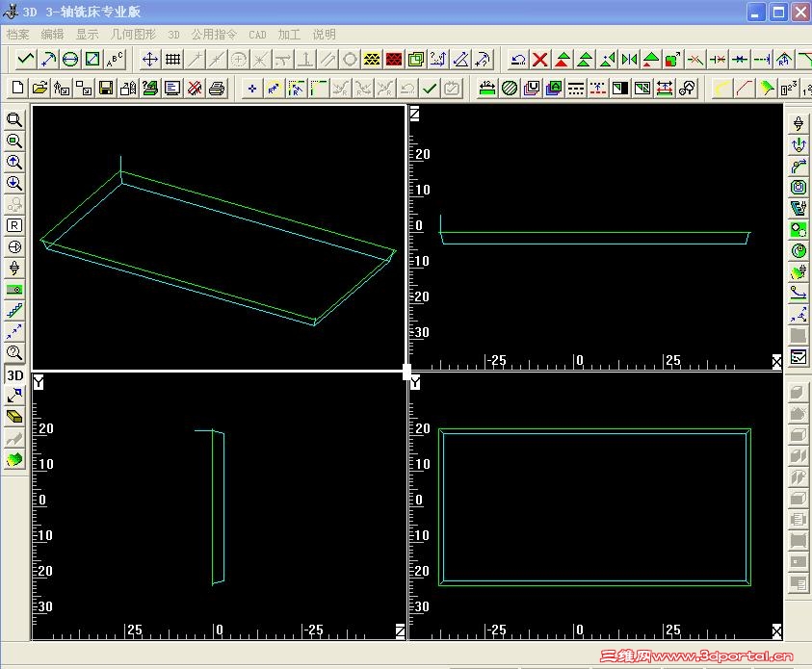Click the black-white half square icon
The width and height of the screenshot is (812, 669).
point(620,88)
